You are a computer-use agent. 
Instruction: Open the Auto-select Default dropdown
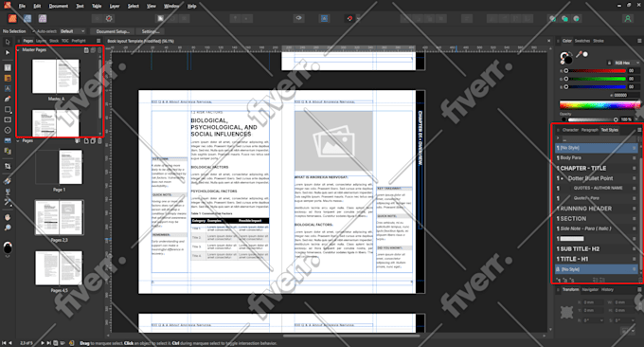point(73,31)
